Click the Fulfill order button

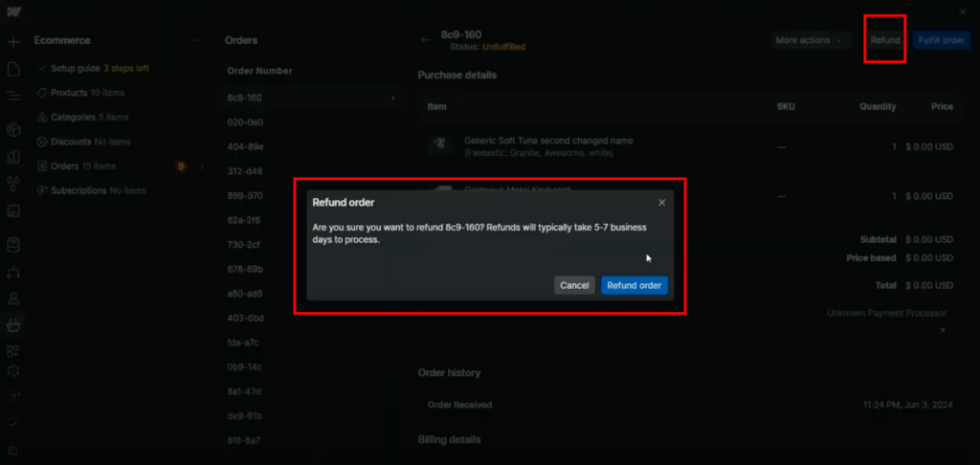(x=942, y=40)
